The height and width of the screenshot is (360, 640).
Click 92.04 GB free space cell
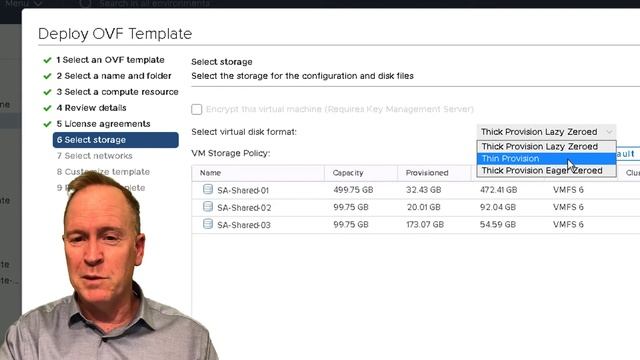498,207
